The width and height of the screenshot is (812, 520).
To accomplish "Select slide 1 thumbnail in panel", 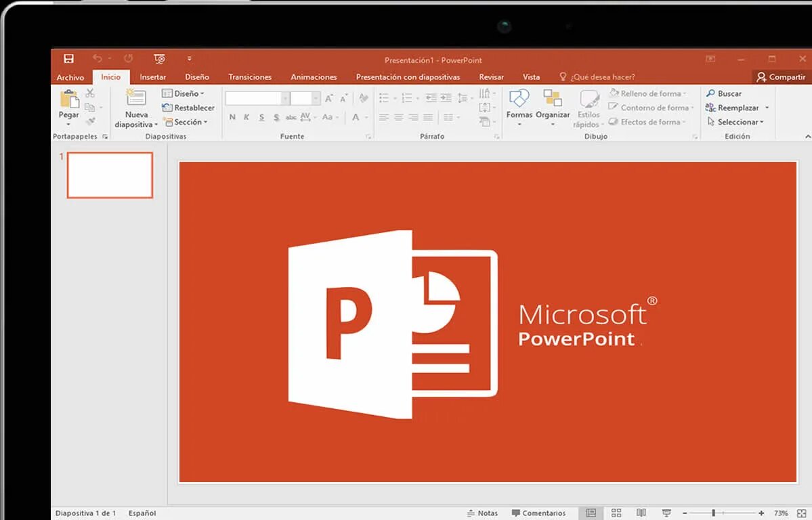I will 110,175.
